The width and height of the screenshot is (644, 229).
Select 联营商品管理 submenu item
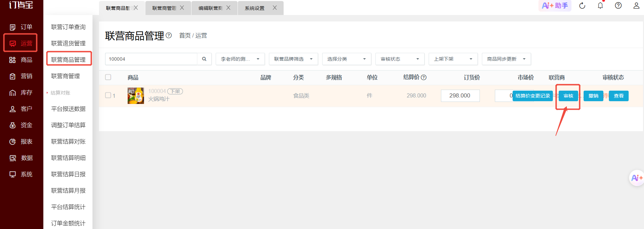68,60
